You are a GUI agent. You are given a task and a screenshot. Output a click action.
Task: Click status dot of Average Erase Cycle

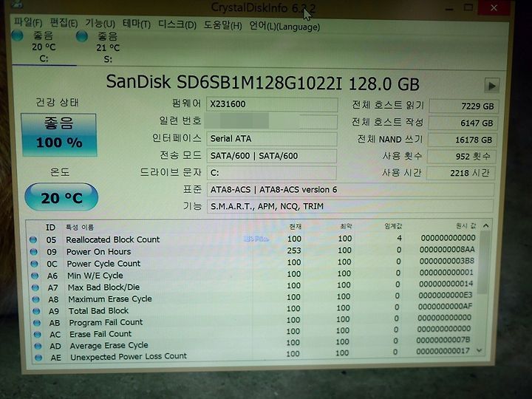click(x=38, y=346)
